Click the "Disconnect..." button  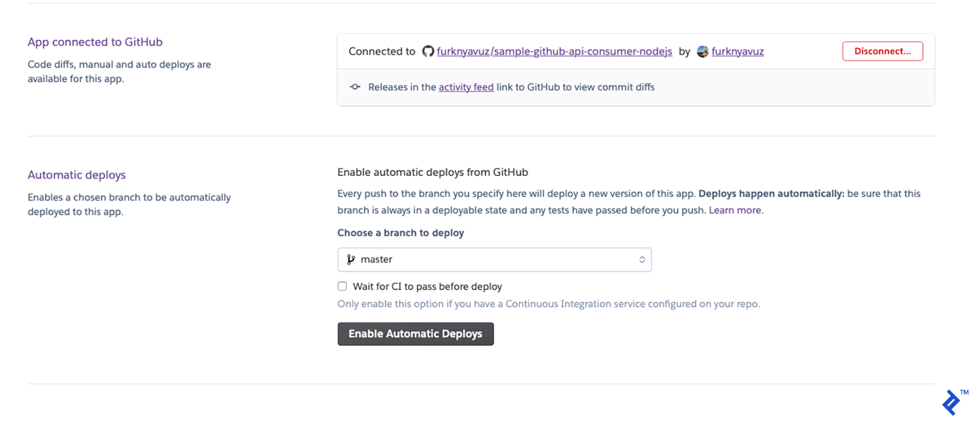tap(882, 51)
